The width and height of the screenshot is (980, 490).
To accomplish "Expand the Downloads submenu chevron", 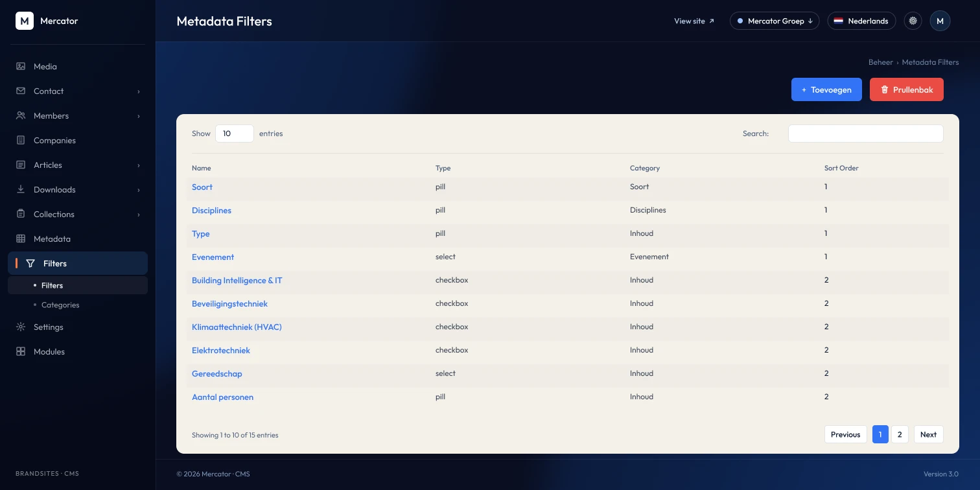I will tap(139, 190).
